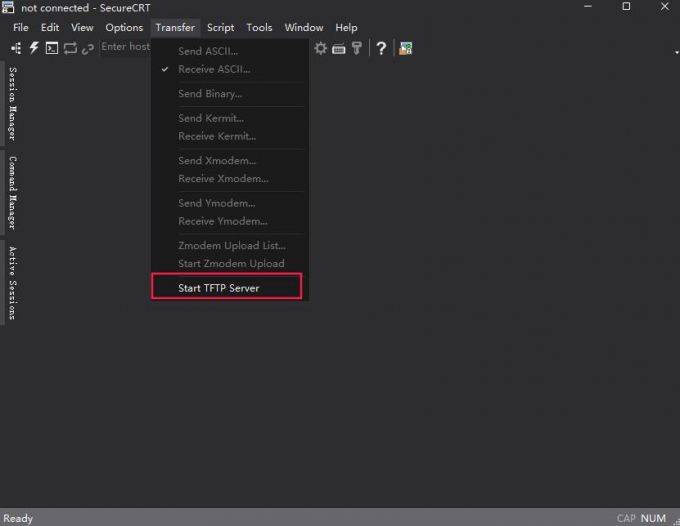Open Session Options gear icon
Image resolution: width=680 pixels, height=526 pixels.
[x=320, y=48]
